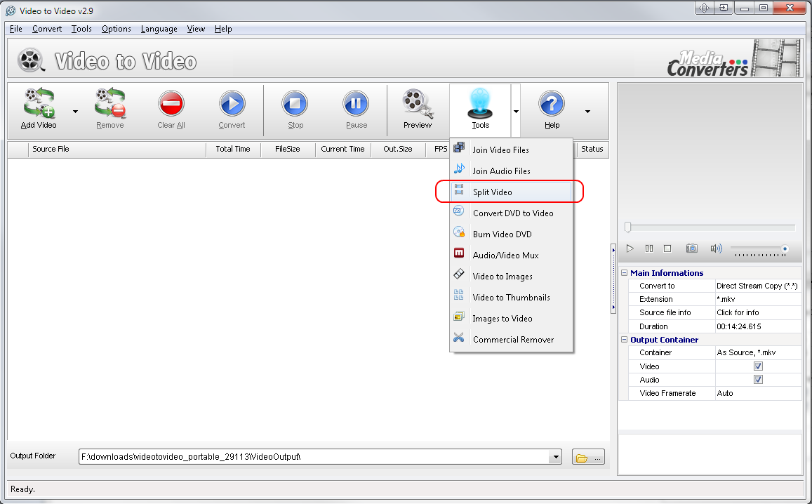Click the Clear All toolbar icon
The height and width of the screenshot is (504, 812).
click(x=171, y=104)
